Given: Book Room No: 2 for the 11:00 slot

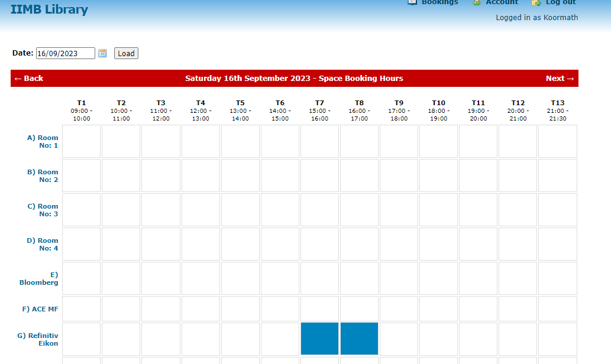Looking at the screenshot, I should pyautogui.click(x=160, y=175).
